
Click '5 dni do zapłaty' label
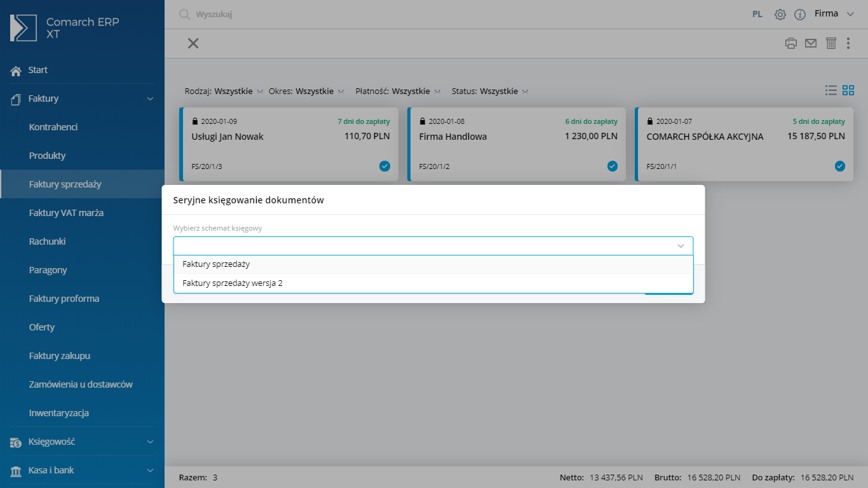pyautogui.click(x=818, y=121)
